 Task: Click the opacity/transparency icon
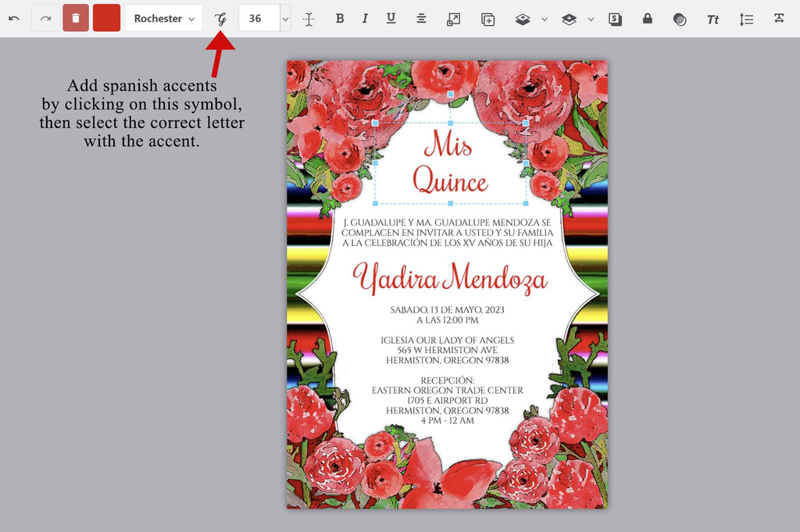point(678,17)
